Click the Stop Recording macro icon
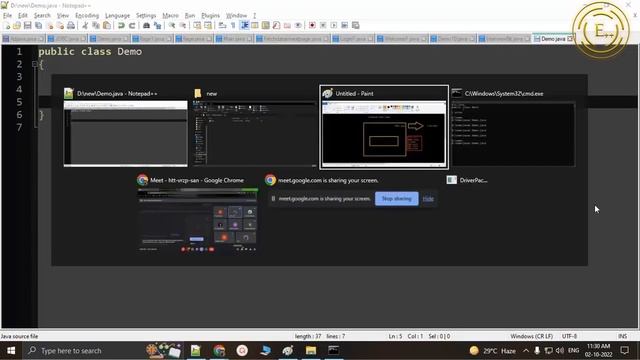The width and height of the screenshot is (640, 360). [323, 26]
